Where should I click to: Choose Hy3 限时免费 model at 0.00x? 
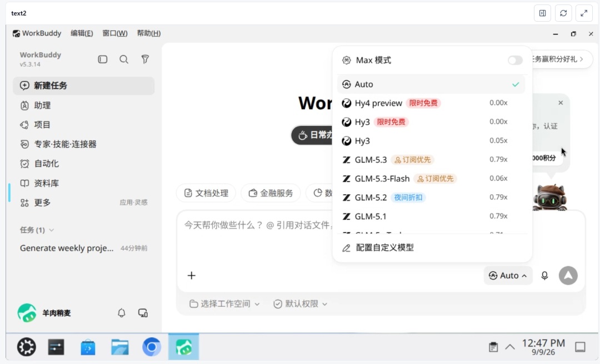pyautogui.click(x=431, y=122)
